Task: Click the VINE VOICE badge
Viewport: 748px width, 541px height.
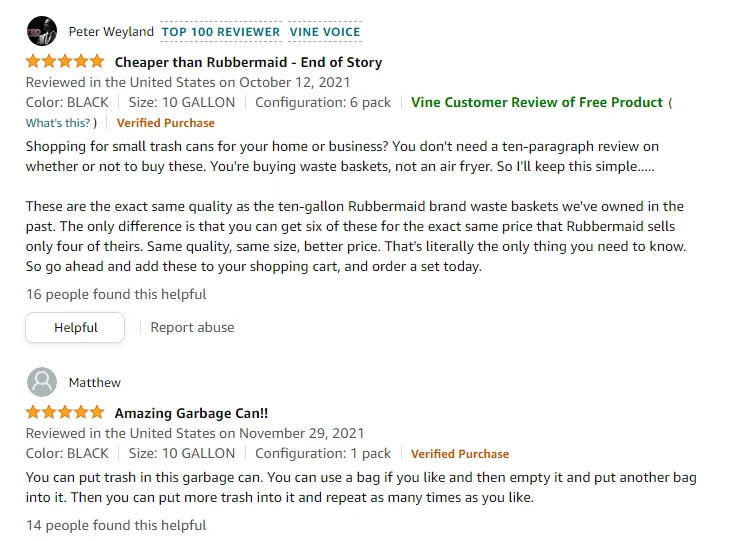Action: tap(325, 32)
